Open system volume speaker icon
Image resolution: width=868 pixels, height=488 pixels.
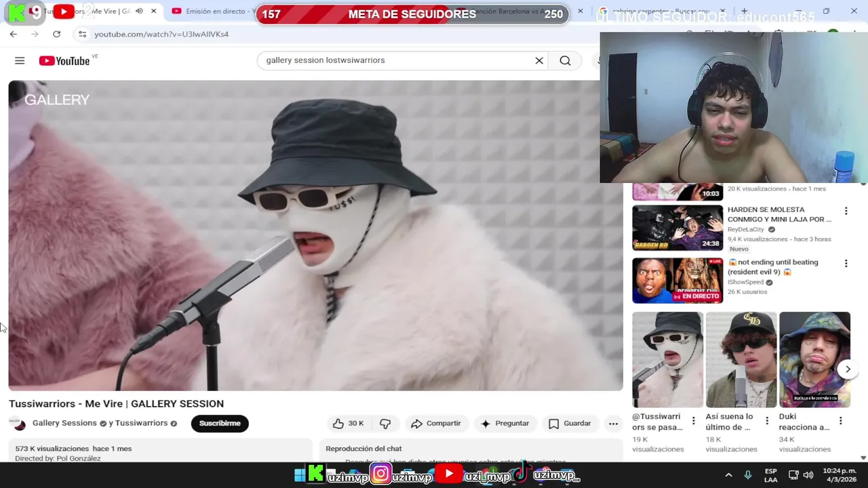coord(808,475)
